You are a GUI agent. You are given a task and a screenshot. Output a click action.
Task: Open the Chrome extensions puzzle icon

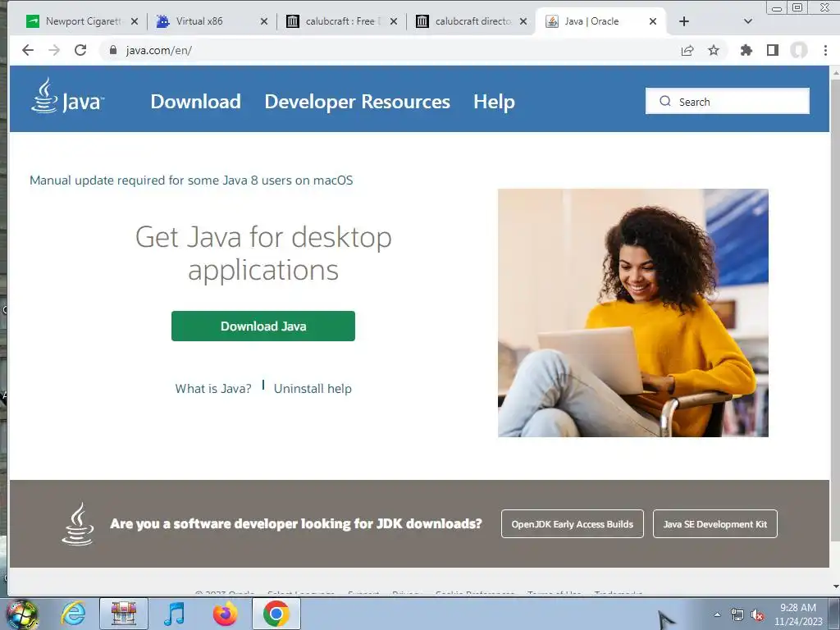point(746,50)
